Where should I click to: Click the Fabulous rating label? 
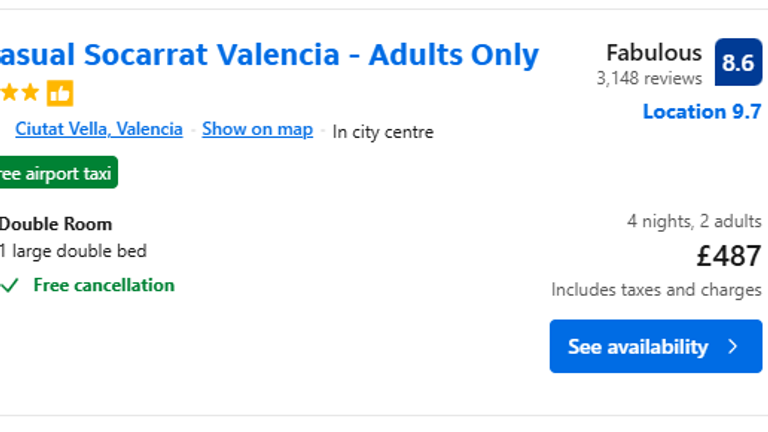tap(654, 53)
